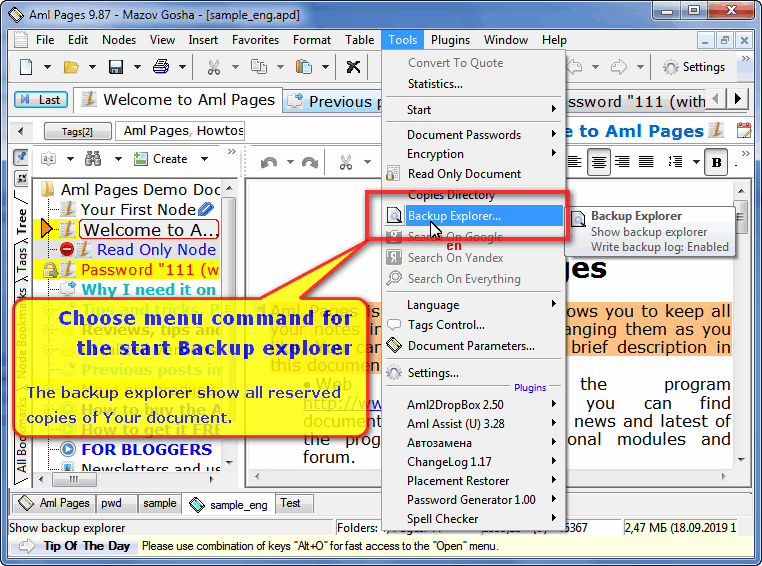This screenshot has width=762, height=566.
Task: Select Backup Explorer... menu command
Action: (474, 216)
